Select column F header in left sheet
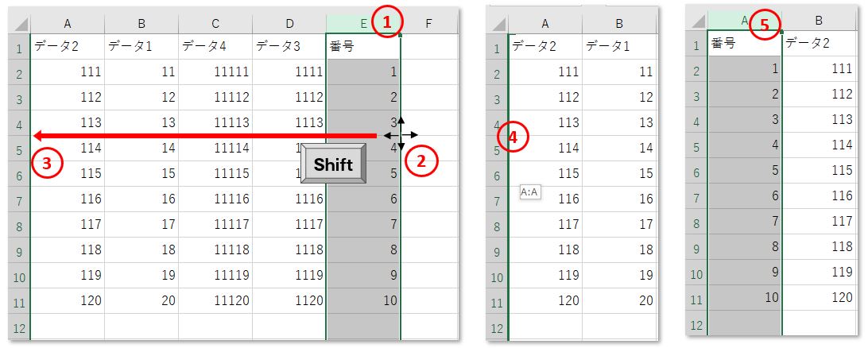Screen dimensions: 868x348 click(428, 23)
